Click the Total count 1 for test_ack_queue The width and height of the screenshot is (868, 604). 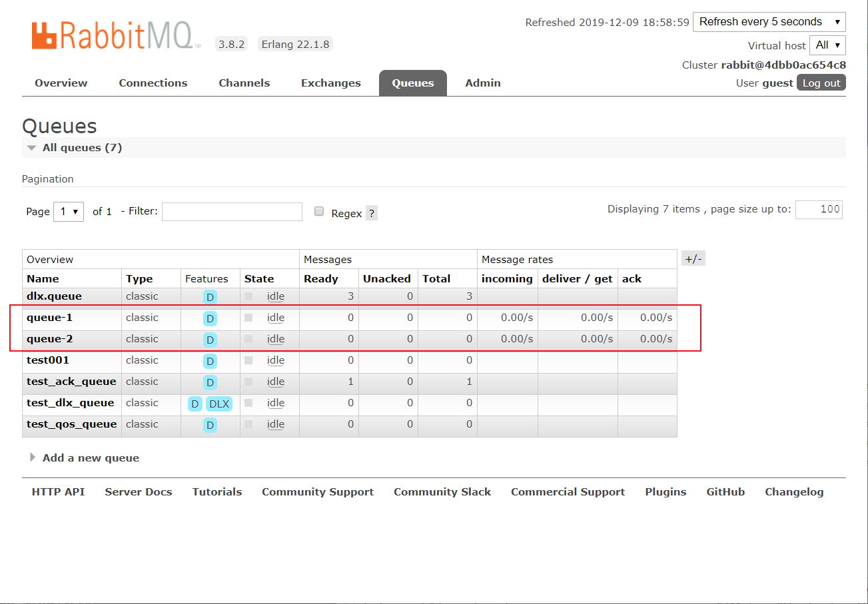[x=469, y=382]
